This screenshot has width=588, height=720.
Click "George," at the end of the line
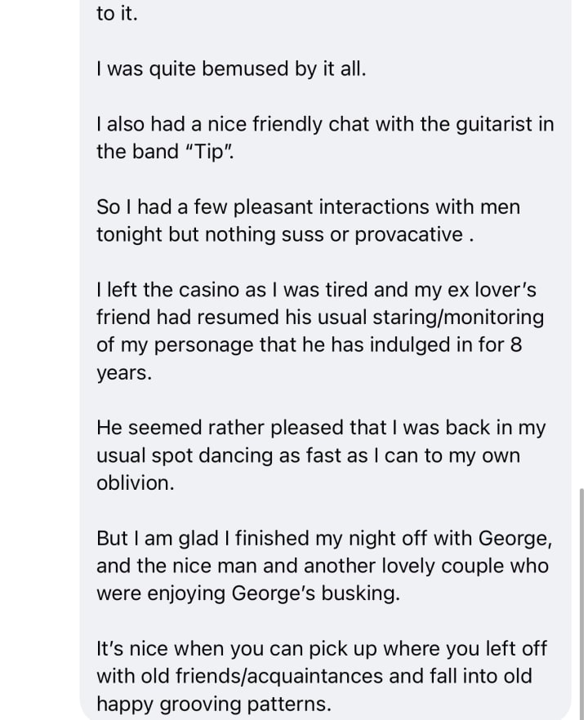tap(515, 539)
